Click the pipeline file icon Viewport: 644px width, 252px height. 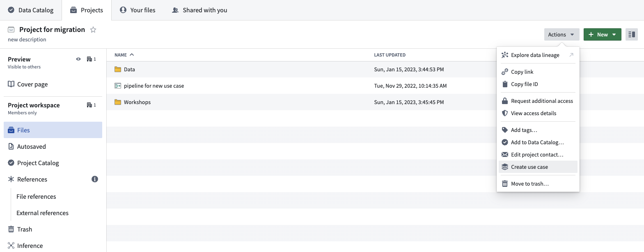tap(118, 86)
